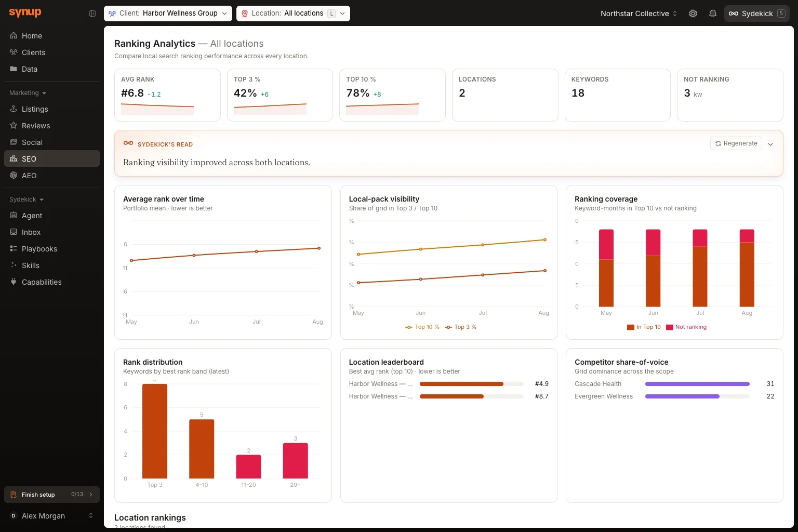
Task: Click Cascade Health share-of-voice bar
Action: point(697,384)
